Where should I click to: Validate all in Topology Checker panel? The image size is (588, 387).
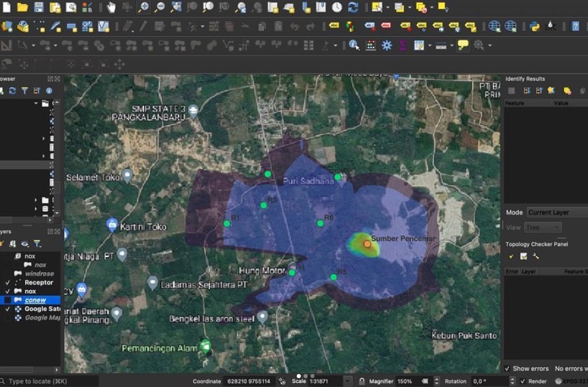511,256
